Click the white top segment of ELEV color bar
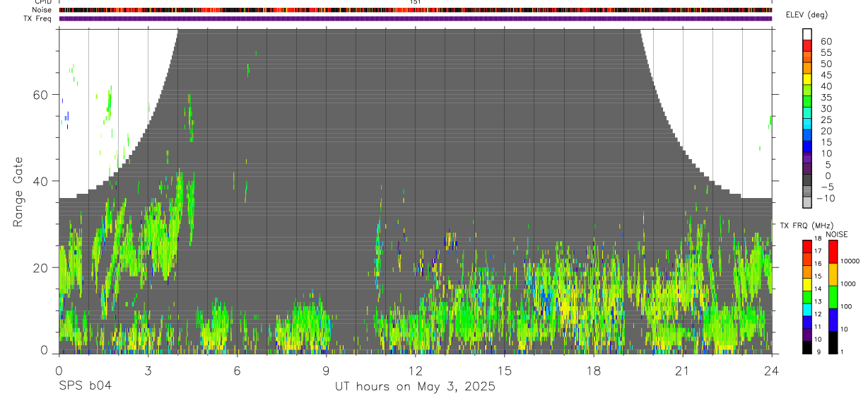 807,34
